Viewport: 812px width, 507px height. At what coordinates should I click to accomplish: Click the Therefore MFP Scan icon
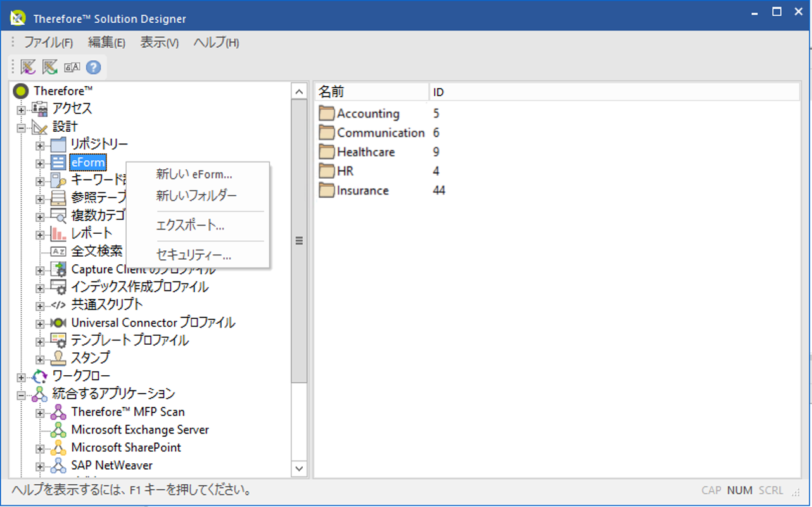click(58, 412)
